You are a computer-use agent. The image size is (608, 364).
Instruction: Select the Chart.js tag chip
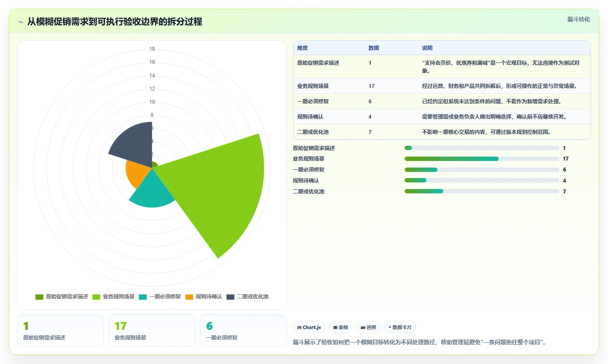click(309, 327)
